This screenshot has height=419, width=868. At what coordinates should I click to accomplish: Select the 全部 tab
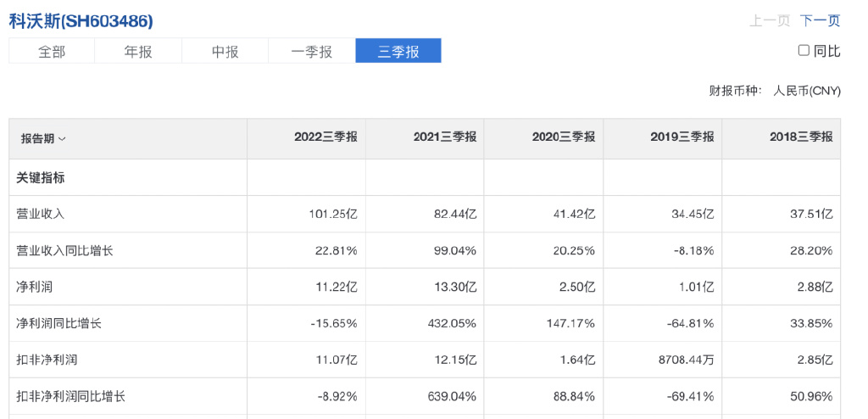click(x=52, y=51)
